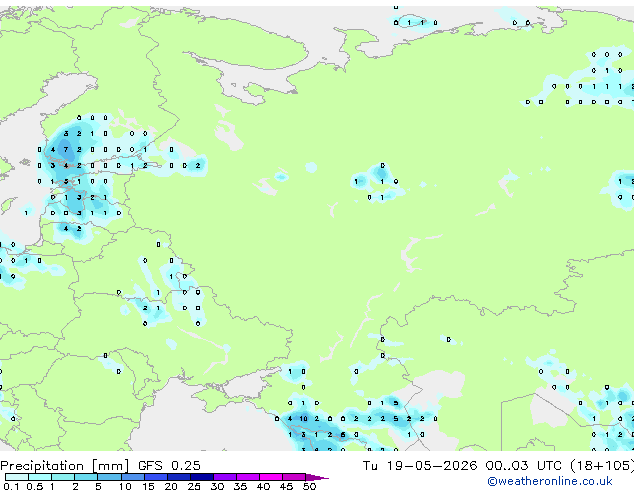Open the weatheronline.co.uk link

[550, 481]
